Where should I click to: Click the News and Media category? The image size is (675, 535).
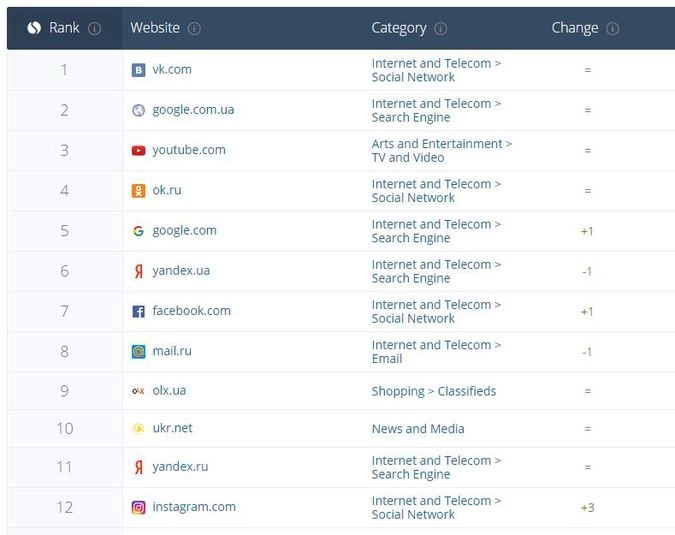pos(418,429)
